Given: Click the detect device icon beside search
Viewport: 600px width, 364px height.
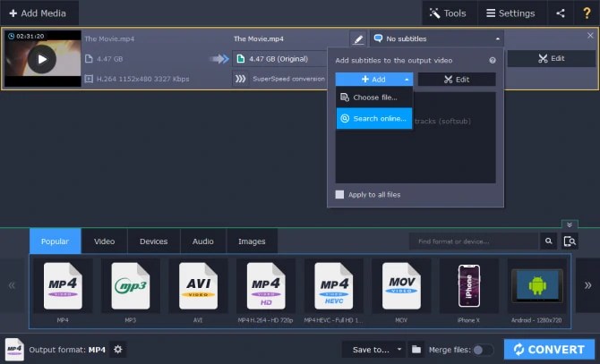Looking at the screenshot, I should click(570, 241).
